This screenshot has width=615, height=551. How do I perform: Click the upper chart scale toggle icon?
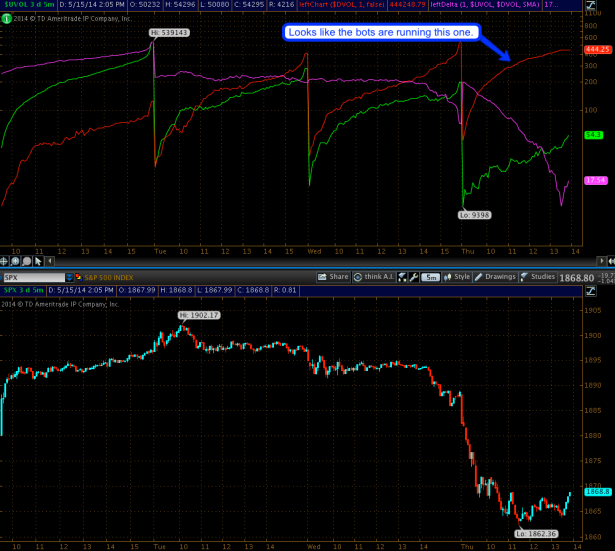click(591, 5)
